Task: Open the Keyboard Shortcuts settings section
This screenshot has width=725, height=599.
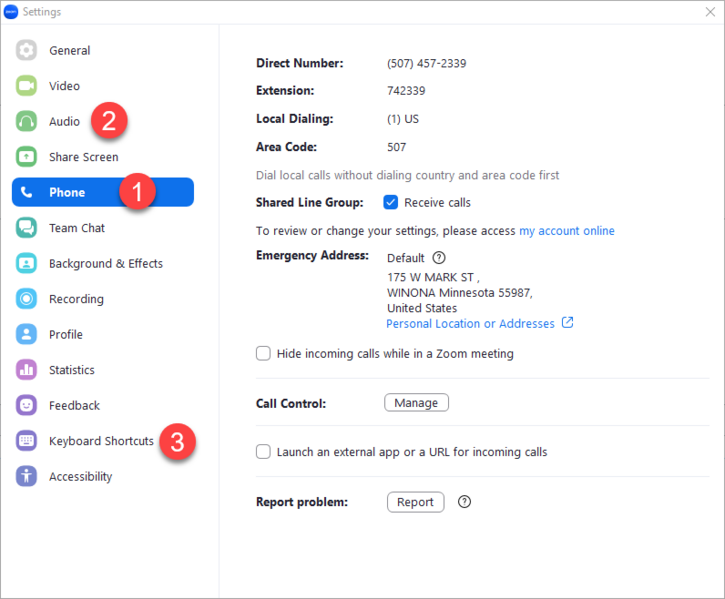Action: coord(101,441)
